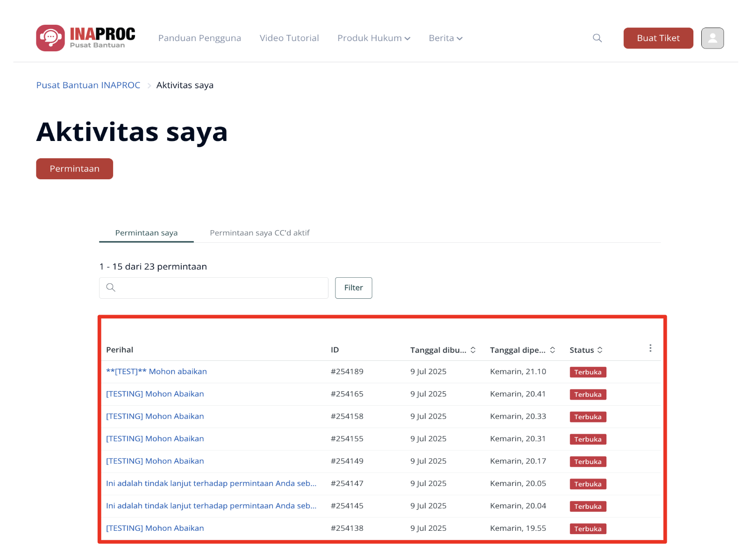Click the Buat Tiket button
This screenshot has height=549, width=756.
658,38
